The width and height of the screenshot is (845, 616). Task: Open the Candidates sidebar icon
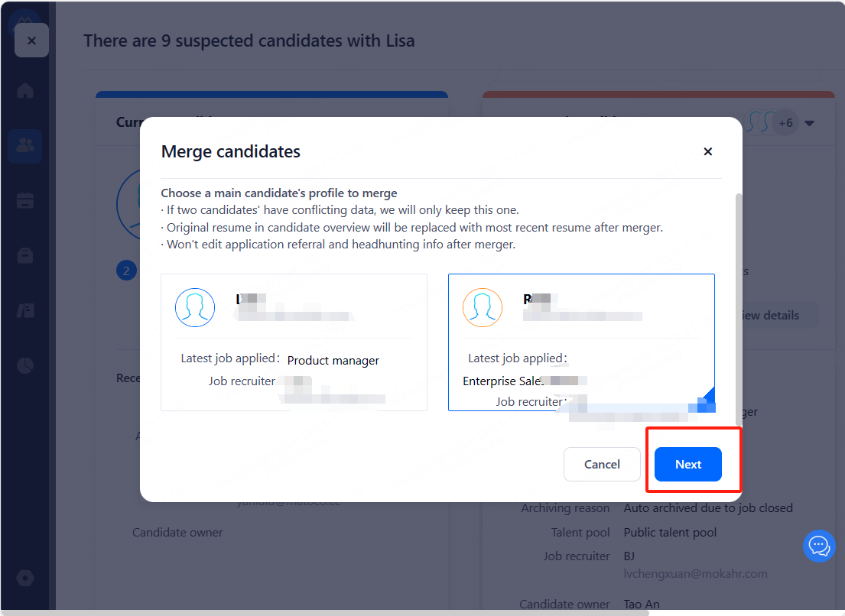point(25,145)
